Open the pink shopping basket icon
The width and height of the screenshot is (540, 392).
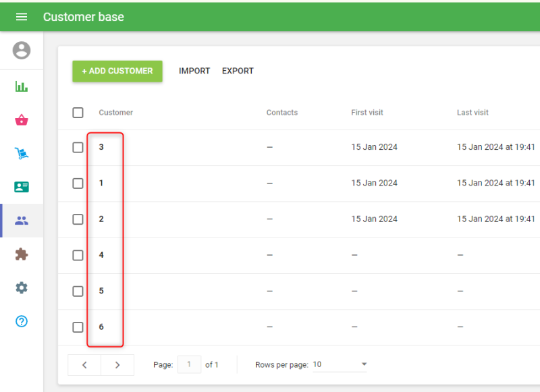22,120
